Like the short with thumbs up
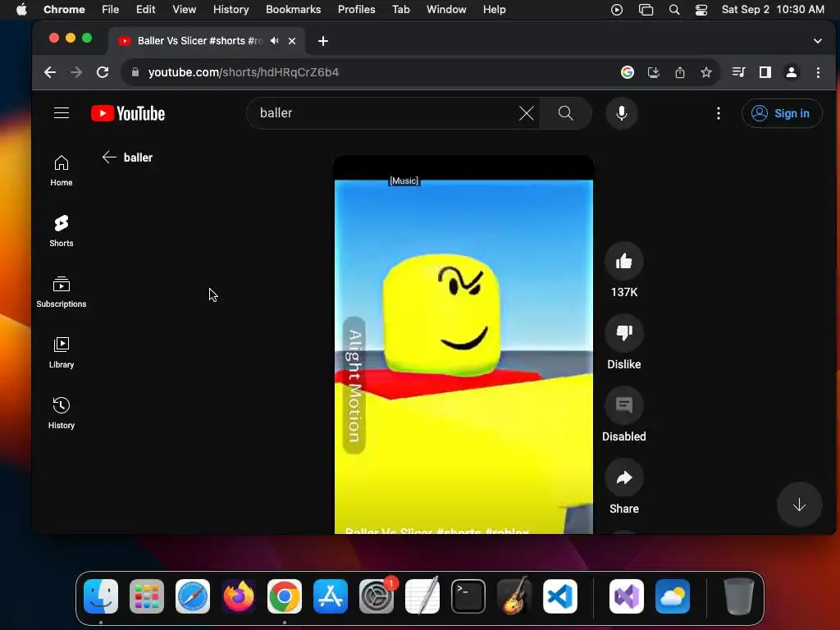The image size is (840, 630). tap(624, 262)
